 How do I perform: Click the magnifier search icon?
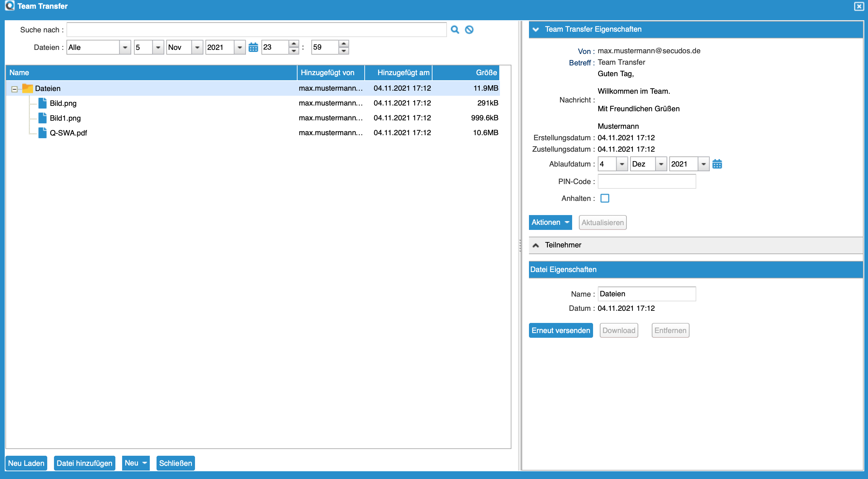[455, 30]
